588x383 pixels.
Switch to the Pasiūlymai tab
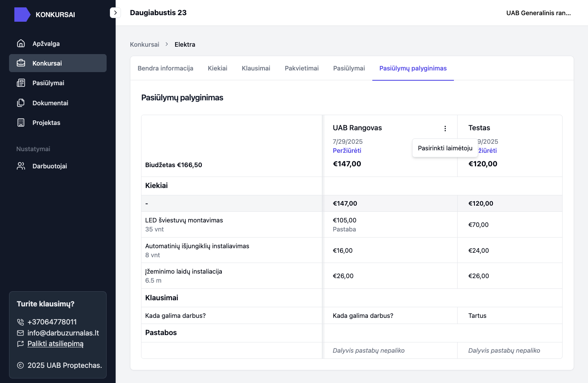349,68
